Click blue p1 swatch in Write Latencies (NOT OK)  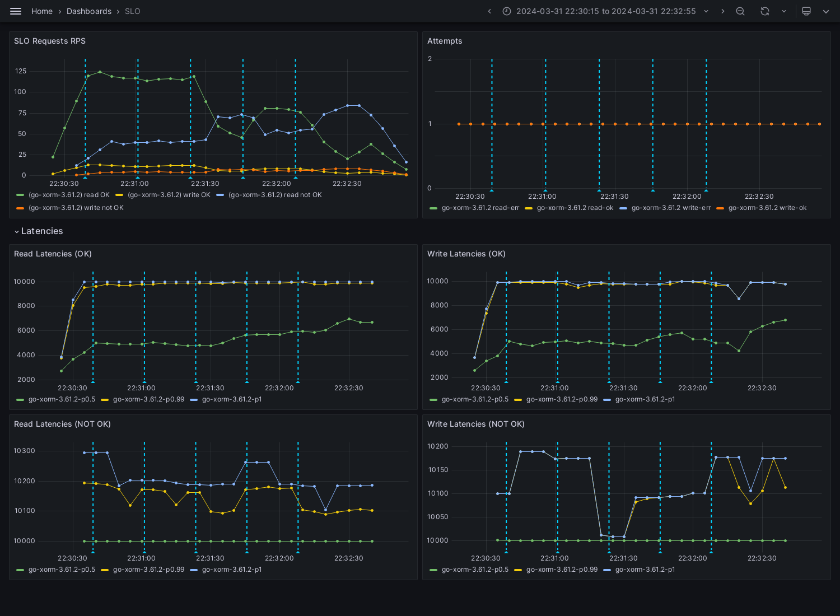tap(607, 570)
